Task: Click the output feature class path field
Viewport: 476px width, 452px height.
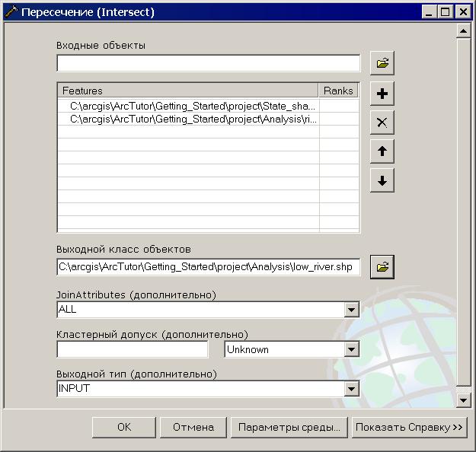Action: click(208, 267)
